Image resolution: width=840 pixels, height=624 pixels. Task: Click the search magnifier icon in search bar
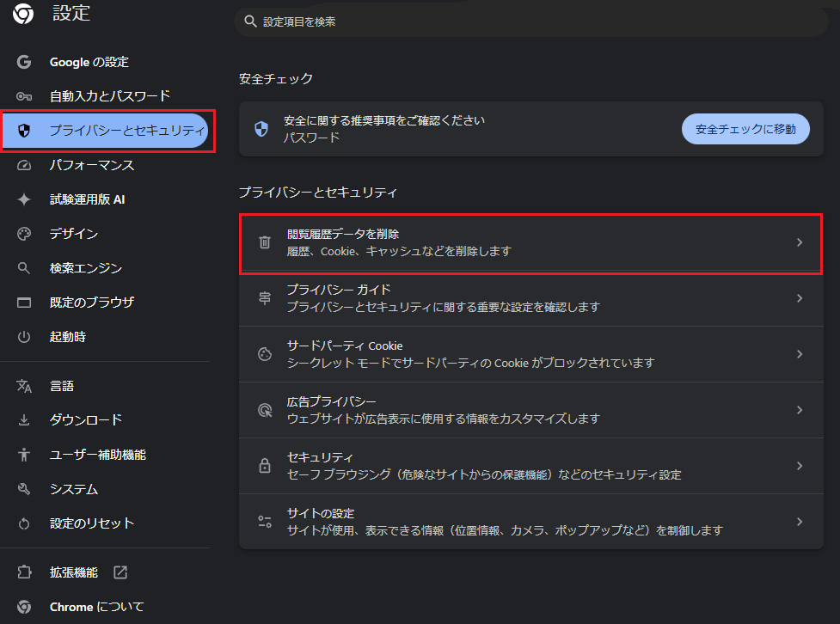coord(250,21)
